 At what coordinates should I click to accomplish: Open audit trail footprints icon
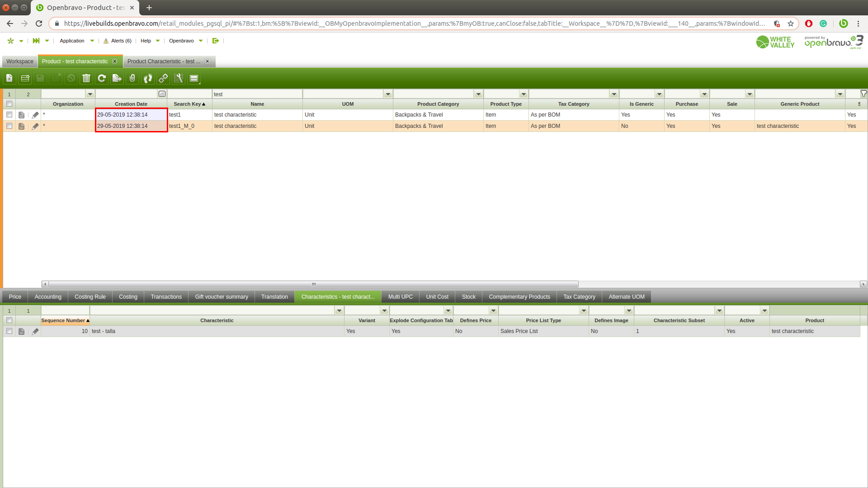point(148,78)
